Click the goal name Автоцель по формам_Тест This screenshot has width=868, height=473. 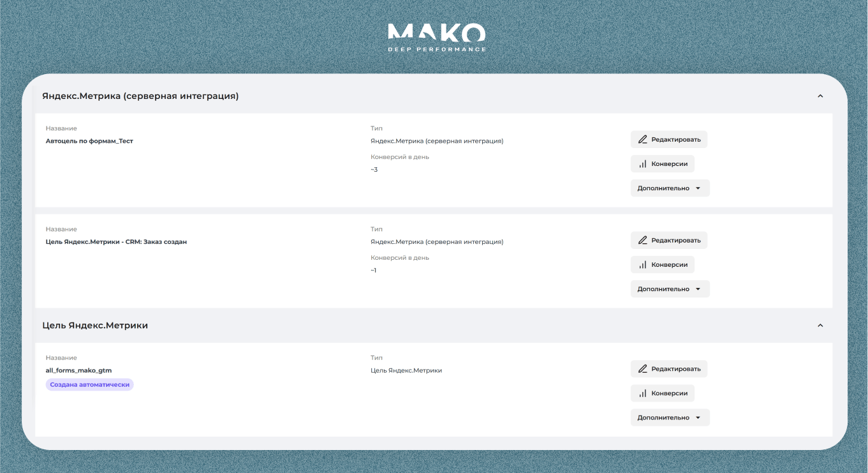click(x=89, y=141)
